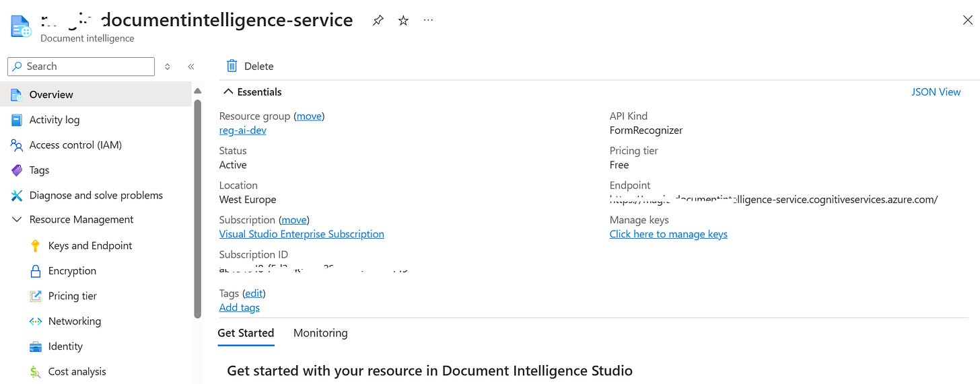
Task: Click the Overview icon in sidebar
Action: click(x=17, y=95)
